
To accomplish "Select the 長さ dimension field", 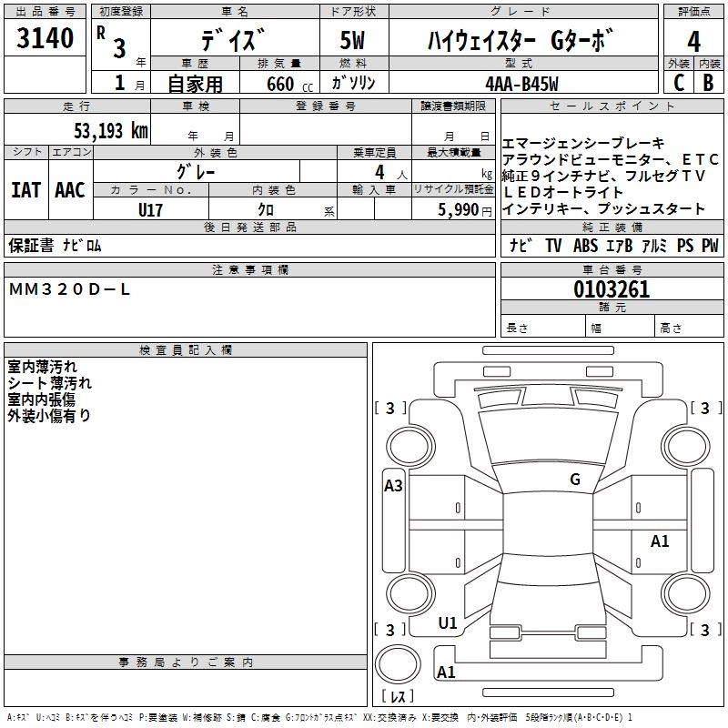I will pos(543,328).
